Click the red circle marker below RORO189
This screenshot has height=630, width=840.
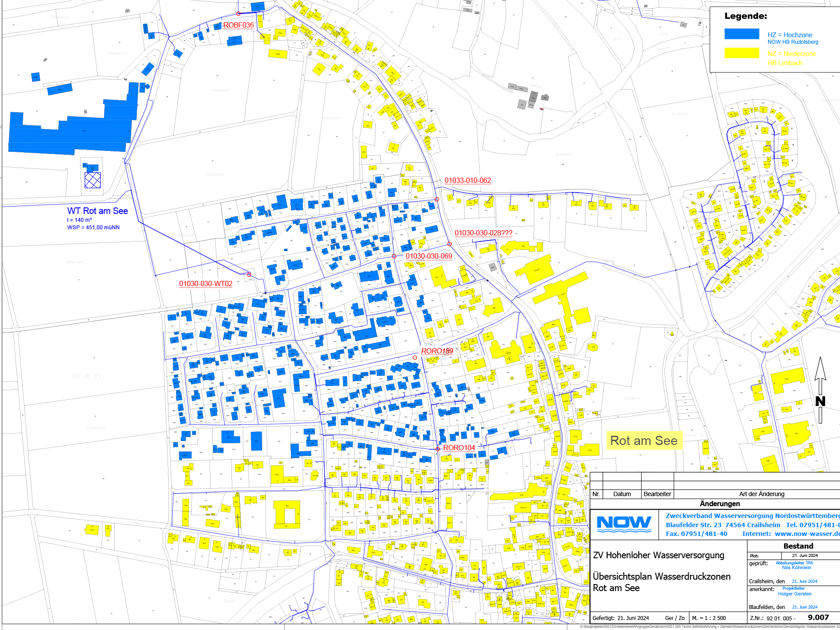(415, 357)
